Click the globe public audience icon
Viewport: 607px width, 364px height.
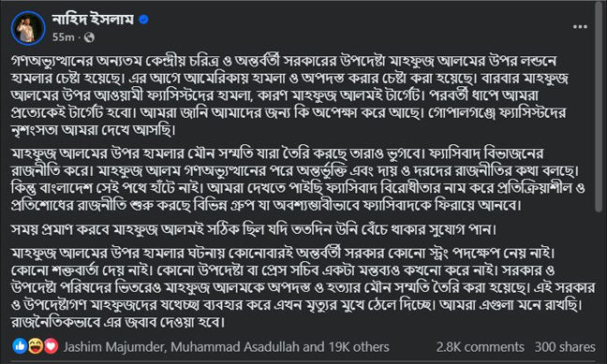click(89, 37)
